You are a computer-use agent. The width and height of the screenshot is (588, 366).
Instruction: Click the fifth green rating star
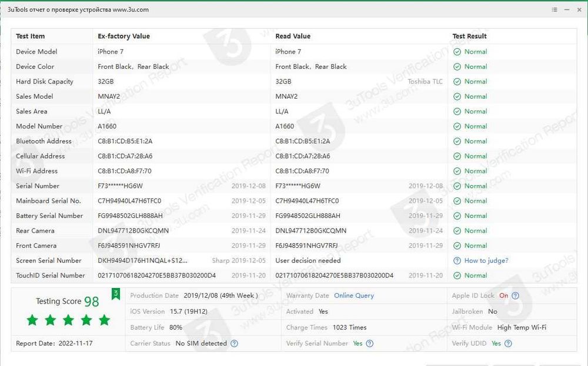pos(104,320)
